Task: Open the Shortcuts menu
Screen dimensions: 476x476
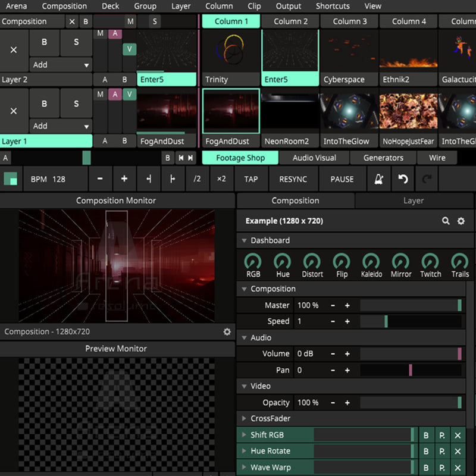Action: (x=333, y=6)
